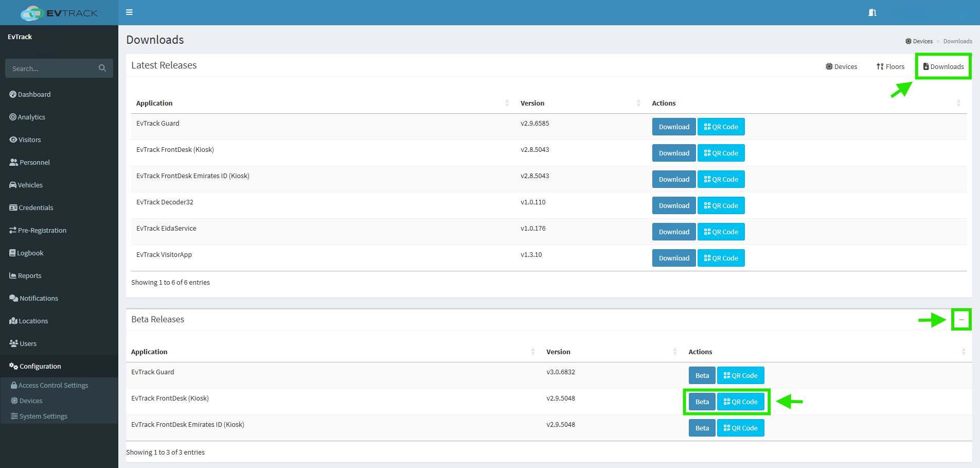The height and width of the screenshot is (468, 980).
Task: Sort Latest Releases by Application column
Action: click(x=323, y=103)
